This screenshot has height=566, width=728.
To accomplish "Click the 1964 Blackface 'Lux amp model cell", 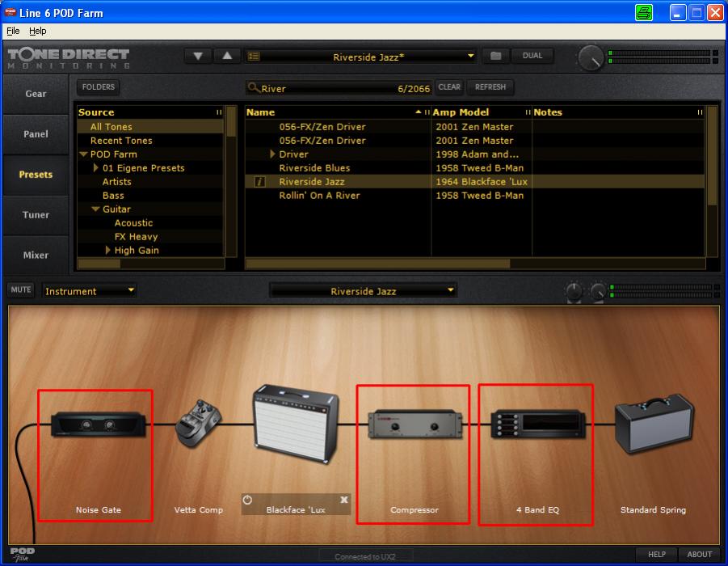I will click(482, 182).
